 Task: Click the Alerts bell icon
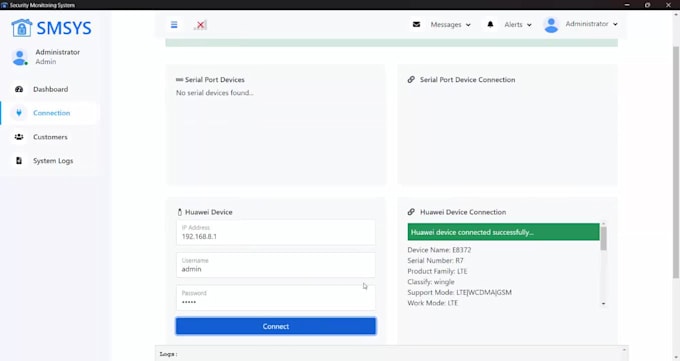tap(490, 24)
